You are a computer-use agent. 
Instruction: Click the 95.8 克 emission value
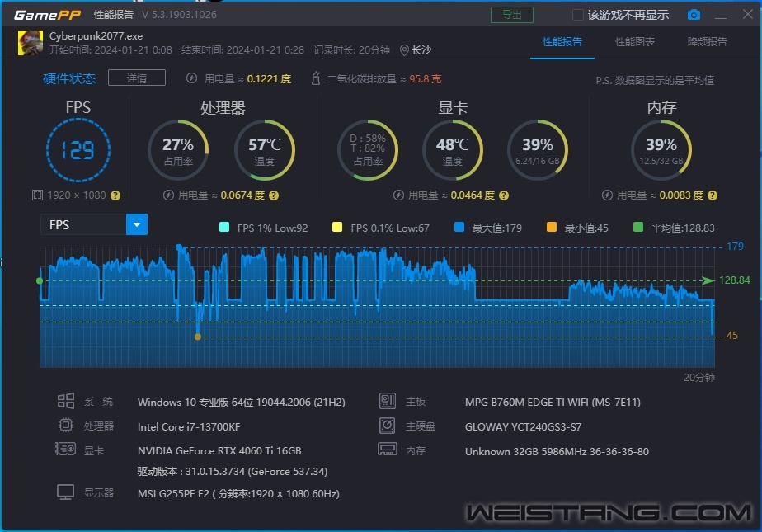[x=426, y=78]
